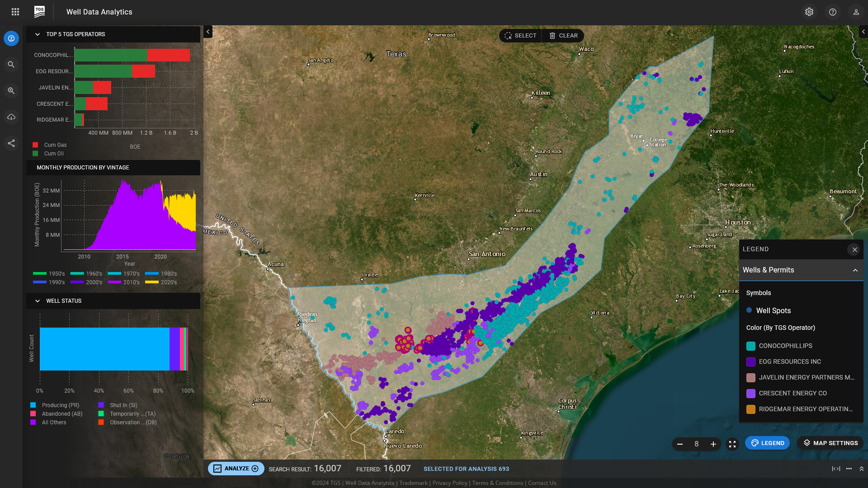Click the Clear selection button
868x488 pixels.
[563, 36]
